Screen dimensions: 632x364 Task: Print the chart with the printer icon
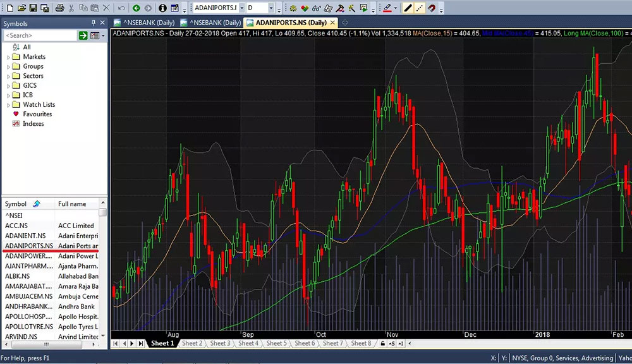tap(59, 8)
